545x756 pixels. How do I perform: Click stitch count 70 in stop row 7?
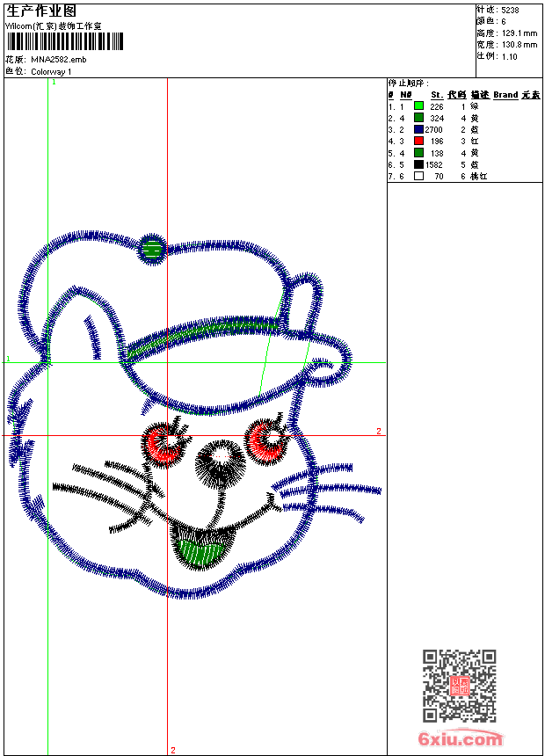click(439, 177)
